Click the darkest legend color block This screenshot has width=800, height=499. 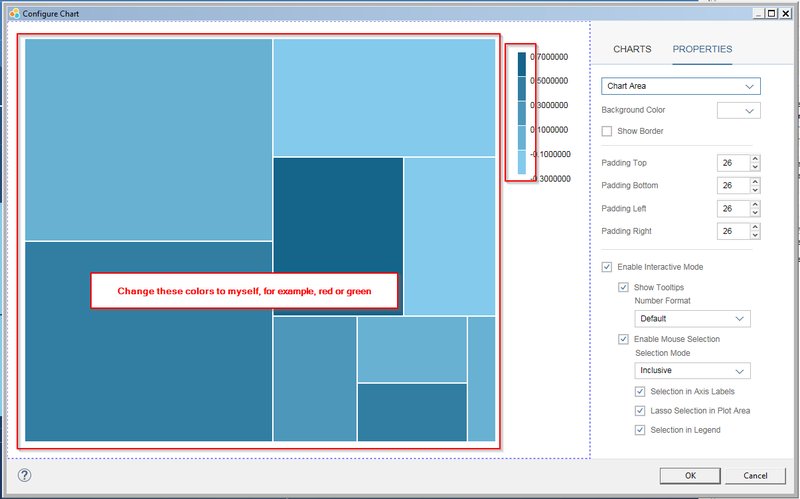click(x=521, y=64)
